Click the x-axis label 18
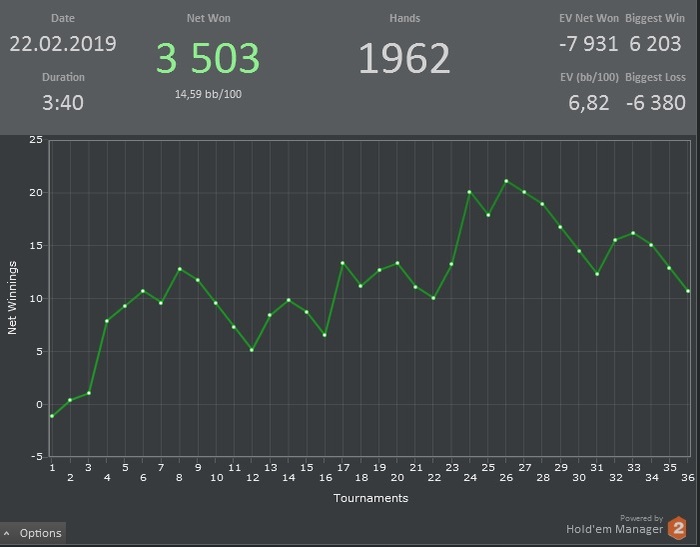Image resolution: width=700 pixels, height=547 pixels. coord(361,478)
